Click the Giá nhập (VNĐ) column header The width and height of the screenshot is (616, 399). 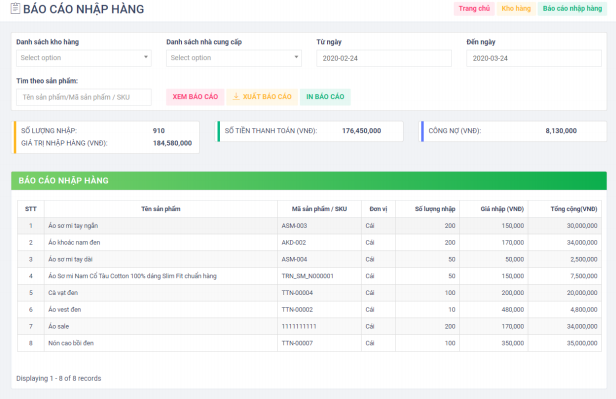pos(494,209)
